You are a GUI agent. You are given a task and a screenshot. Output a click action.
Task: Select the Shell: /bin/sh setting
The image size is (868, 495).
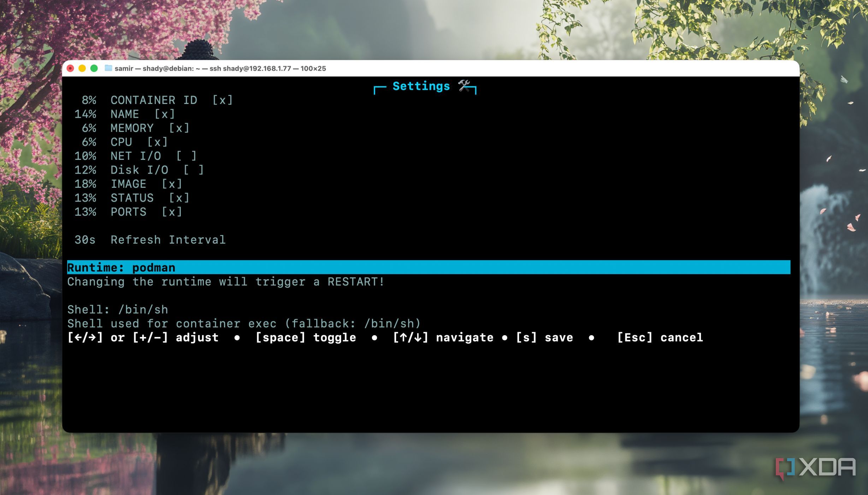point(118,310)
